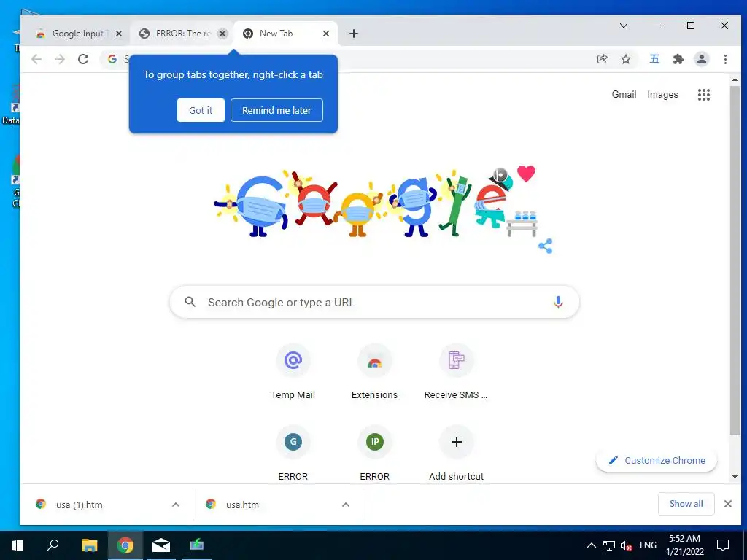Open File Explorer from taskbar

(89, 545)
